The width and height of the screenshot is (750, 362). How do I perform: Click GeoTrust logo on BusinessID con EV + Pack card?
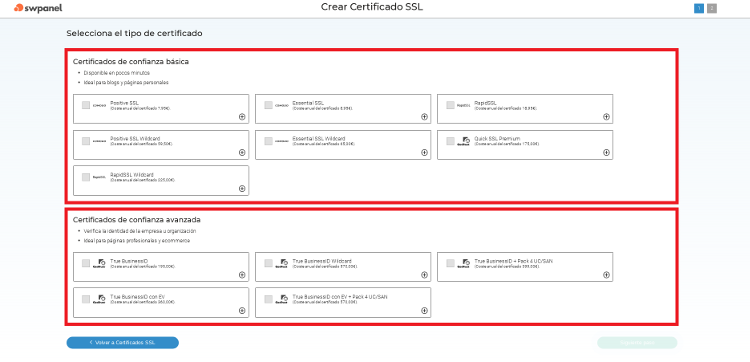(x=282, y=299)
